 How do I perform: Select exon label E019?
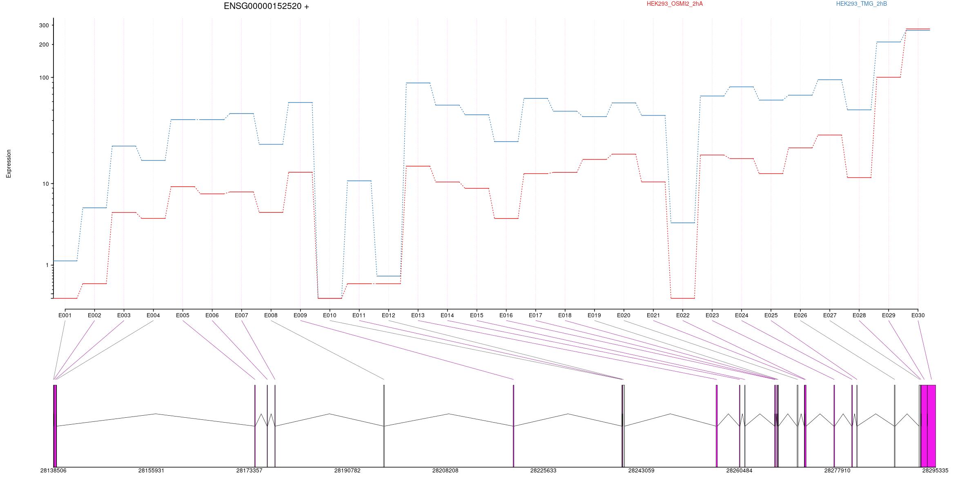coord(594,315)
